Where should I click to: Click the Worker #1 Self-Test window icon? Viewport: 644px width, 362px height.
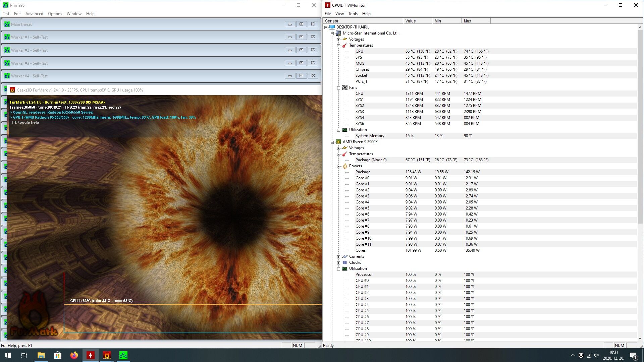click(x=7, y=37)
